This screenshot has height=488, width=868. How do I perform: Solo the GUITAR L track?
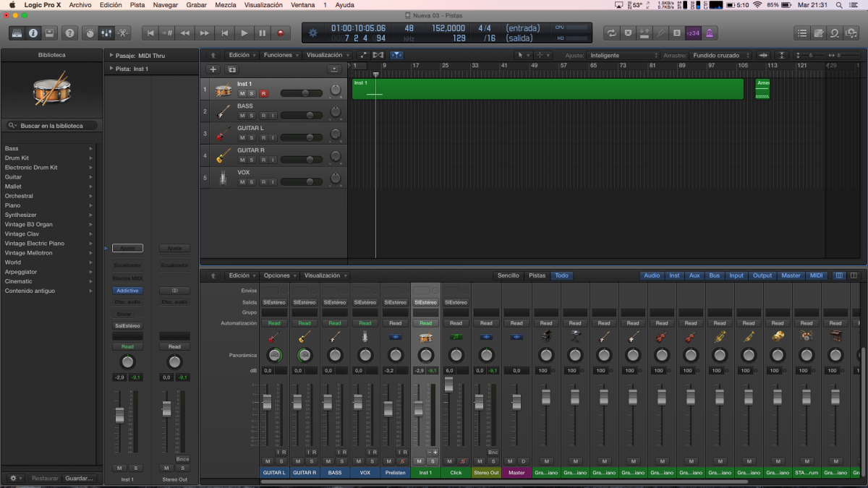point(252,137)
